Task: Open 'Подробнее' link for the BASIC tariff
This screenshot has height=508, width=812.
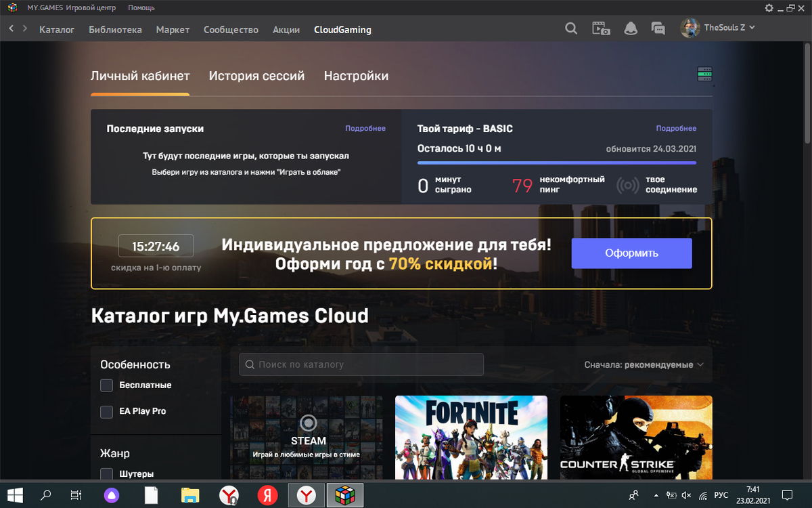Action: coord(676,128)
